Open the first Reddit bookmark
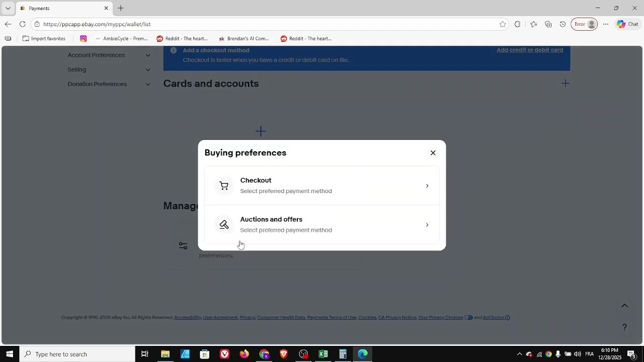This screenshot has width=644, height=362. coord(182,39)
